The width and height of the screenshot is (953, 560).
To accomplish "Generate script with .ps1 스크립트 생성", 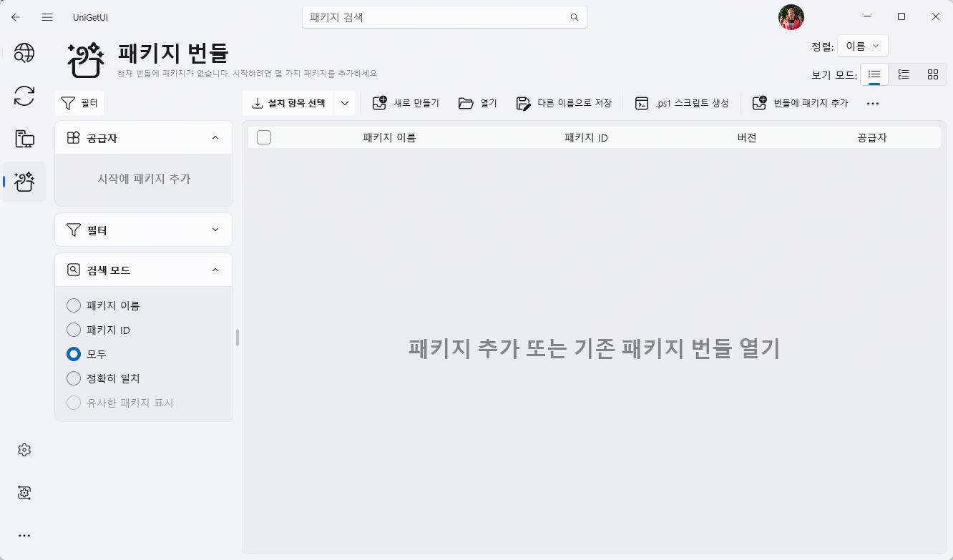I will [x=682, y=103].
